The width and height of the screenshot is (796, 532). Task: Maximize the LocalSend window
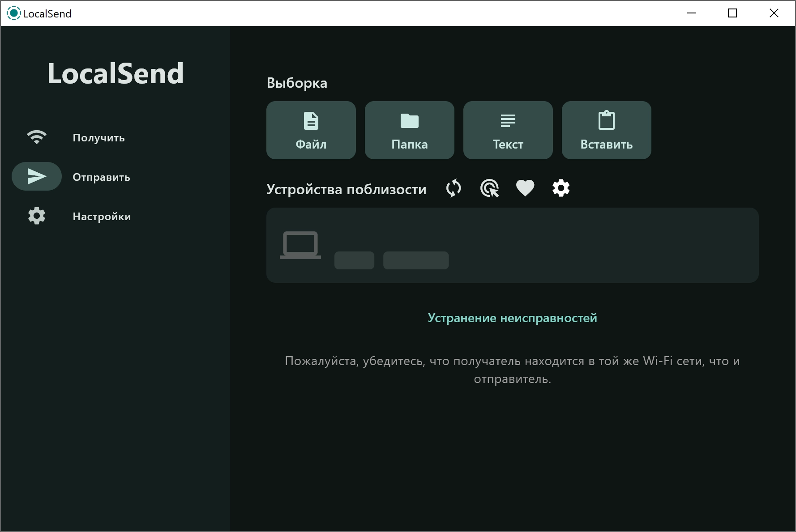click(732, 13)
